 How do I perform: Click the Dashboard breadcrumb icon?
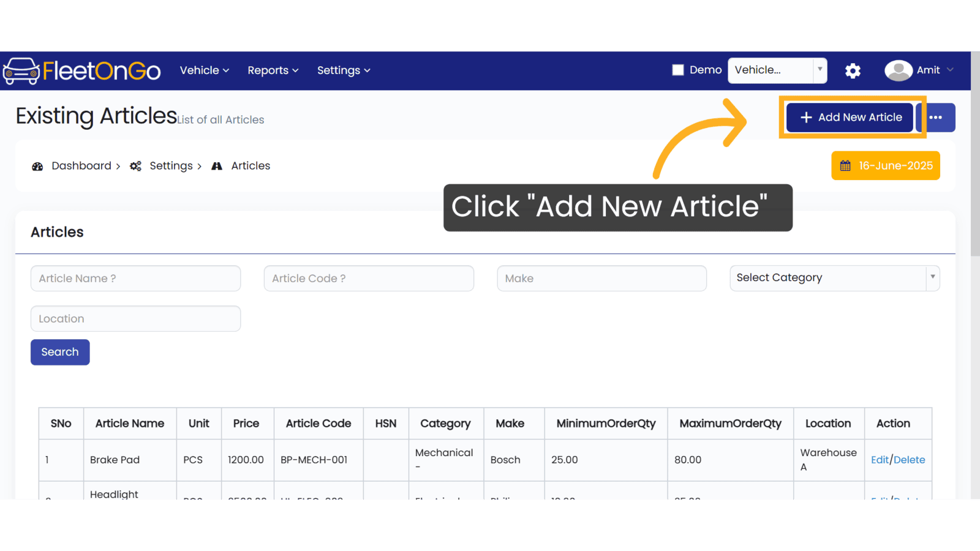pyautogui.click(x=37, y=166)
